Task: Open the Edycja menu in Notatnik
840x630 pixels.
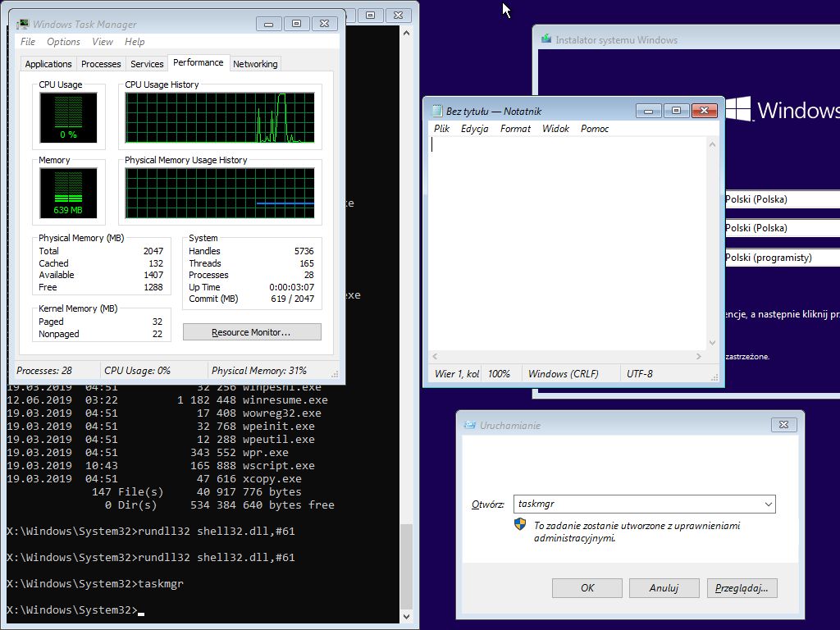Action: (475, 129)
